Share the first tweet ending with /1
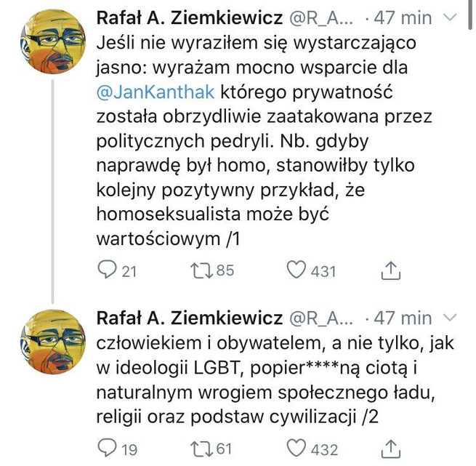Screen dimensions: 476x466 (390, 270)
